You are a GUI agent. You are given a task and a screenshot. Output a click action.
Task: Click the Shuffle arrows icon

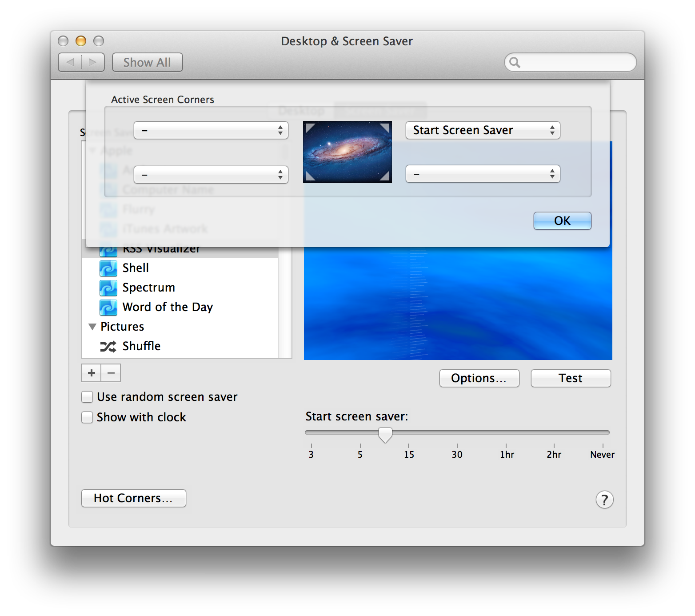click(x=108, y=347)
